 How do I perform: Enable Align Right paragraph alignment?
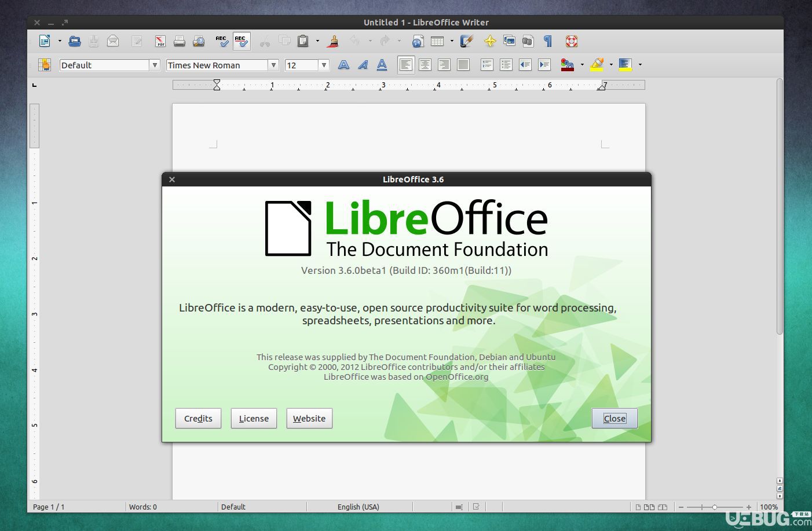point(444,65)
